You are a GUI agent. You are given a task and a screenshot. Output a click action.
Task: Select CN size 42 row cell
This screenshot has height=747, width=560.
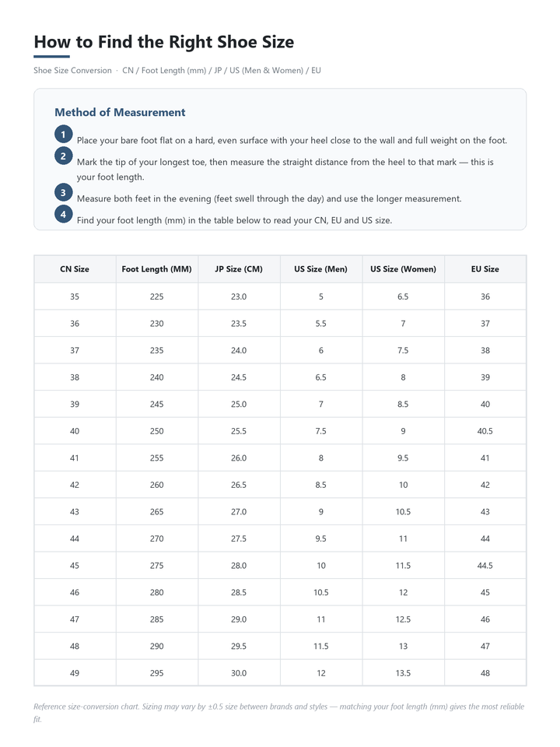point(75,485)
